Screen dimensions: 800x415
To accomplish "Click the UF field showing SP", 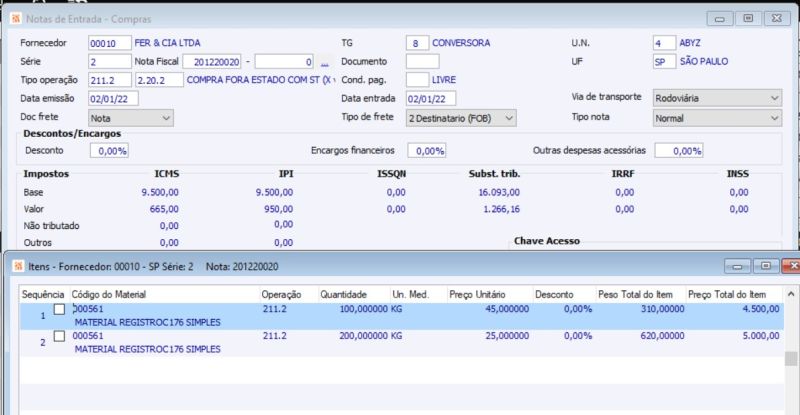I will [x=664, y=62].
